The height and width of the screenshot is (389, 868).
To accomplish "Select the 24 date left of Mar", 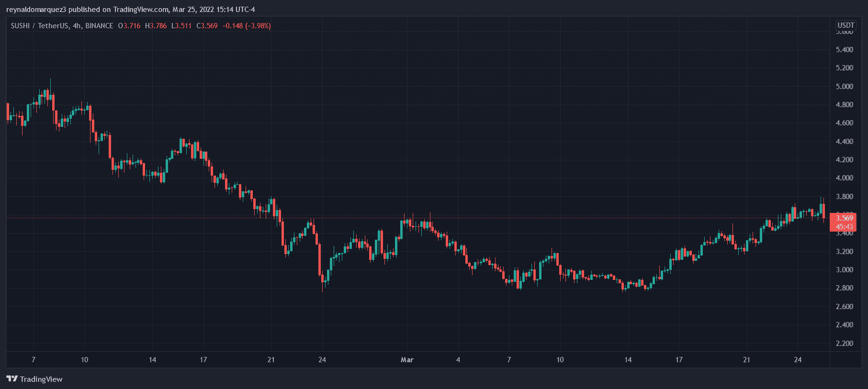I will click(322, 360).
